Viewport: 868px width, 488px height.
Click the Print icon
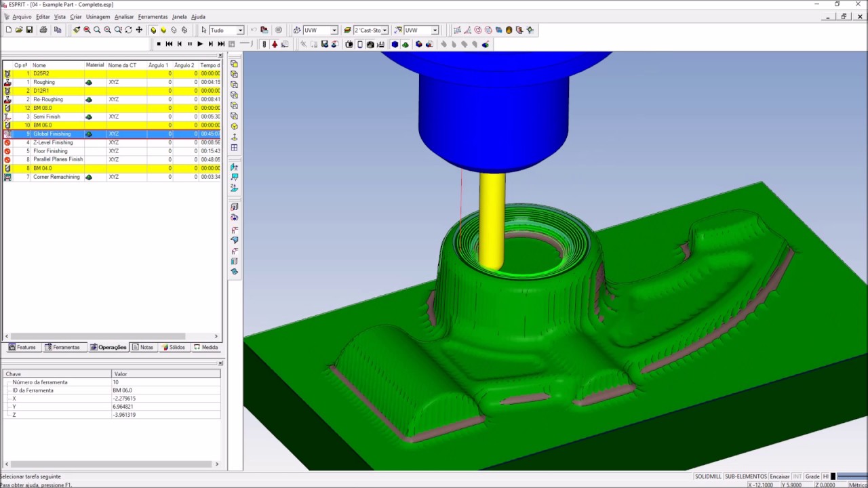point(43,30)
